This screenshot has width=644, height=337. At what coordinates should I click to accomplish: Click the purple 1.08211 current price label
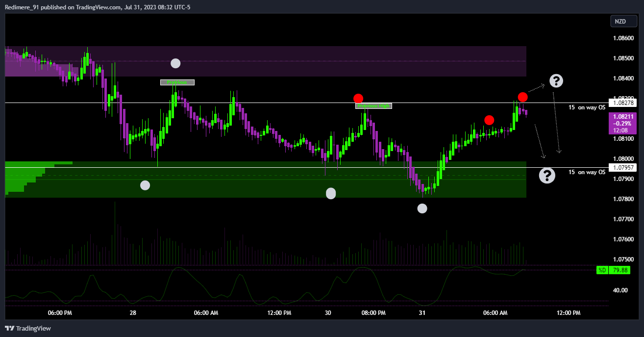[622, 123]
